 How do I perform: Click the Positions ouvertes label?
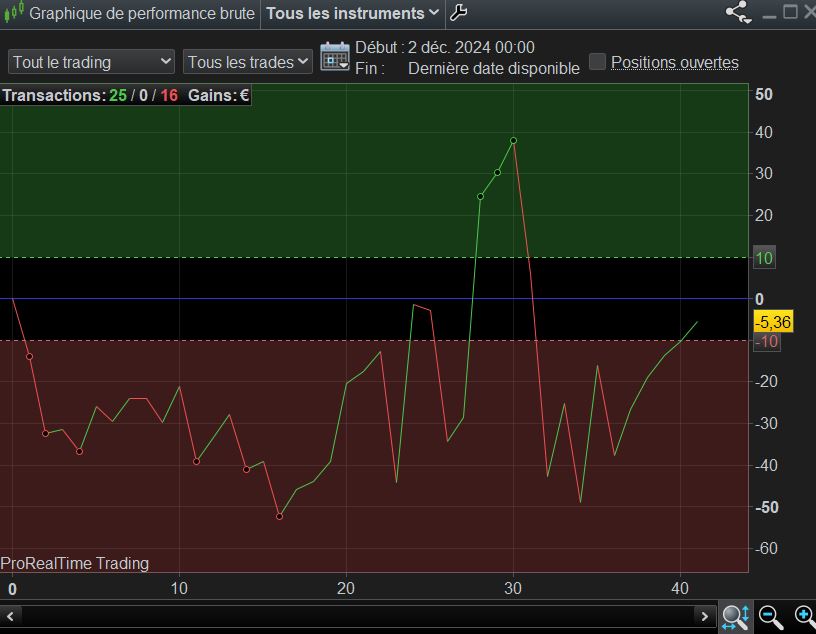(x=675, y=62)
